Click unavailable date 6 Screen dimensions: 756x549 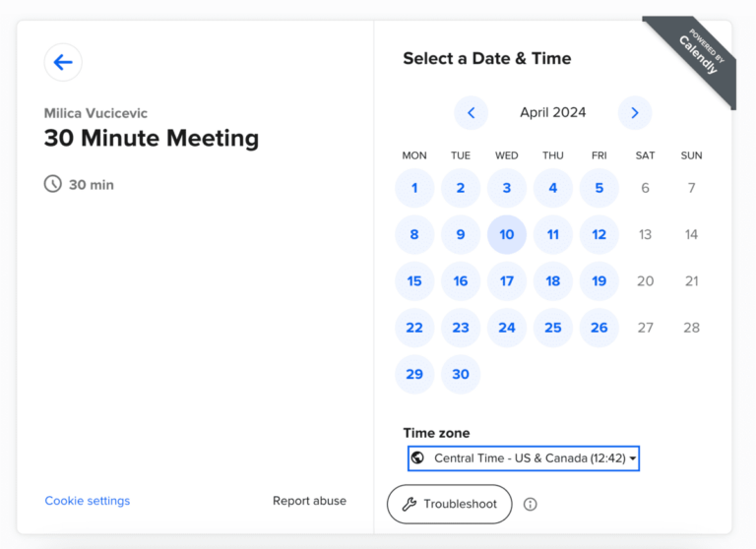coord(645,188)
